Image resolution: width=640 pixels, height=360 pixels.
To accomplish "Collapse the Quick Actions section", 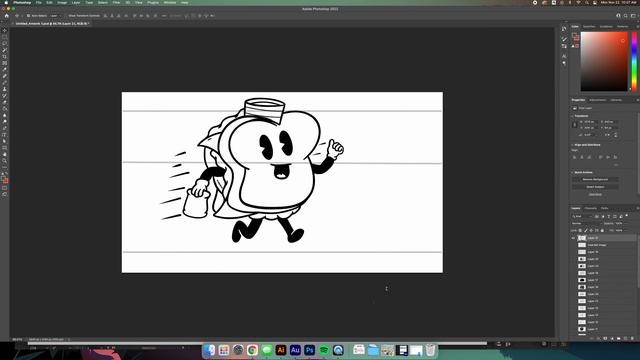I will (572, 173).
